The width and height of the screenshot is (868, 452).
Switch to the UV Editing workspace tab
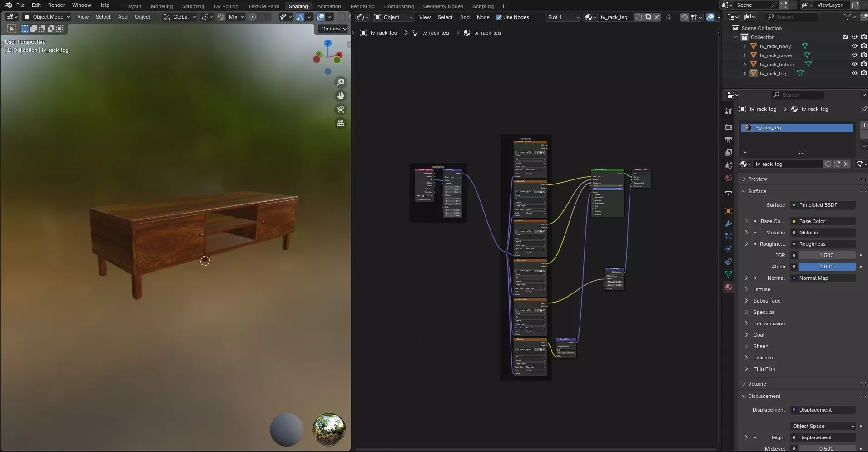point(226,6)
